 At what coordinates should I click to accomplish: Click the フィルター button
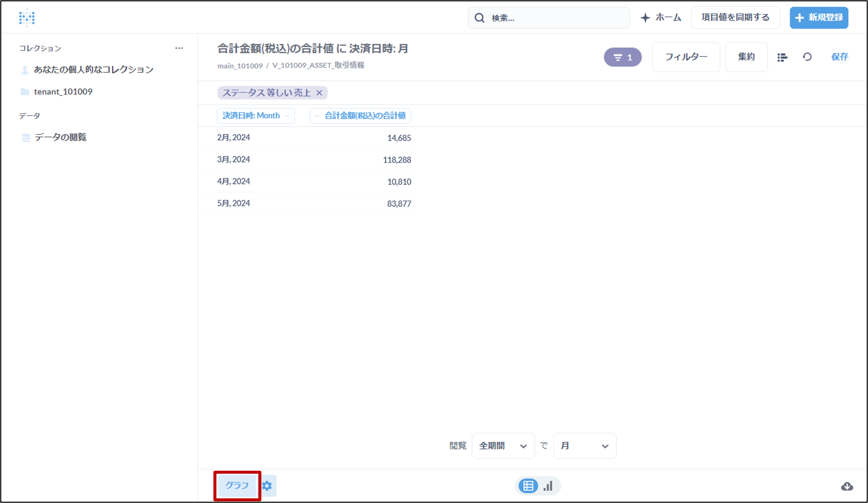click(686, 57)
